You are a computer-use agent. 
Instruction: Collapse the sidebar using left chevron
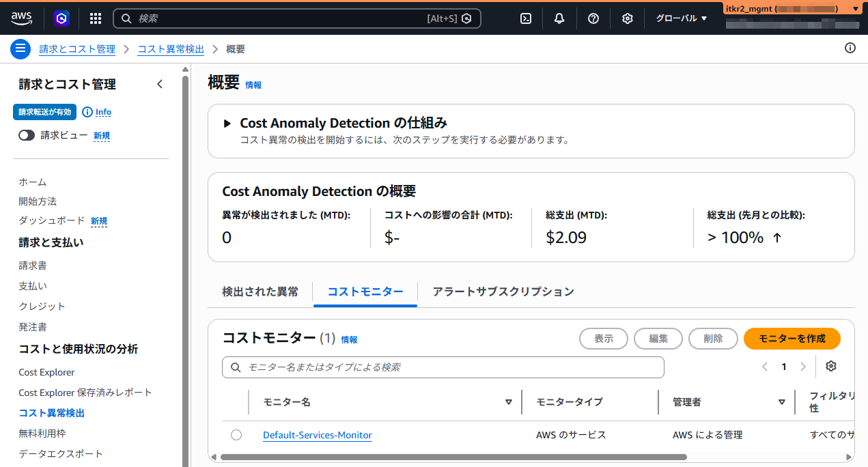160,84
